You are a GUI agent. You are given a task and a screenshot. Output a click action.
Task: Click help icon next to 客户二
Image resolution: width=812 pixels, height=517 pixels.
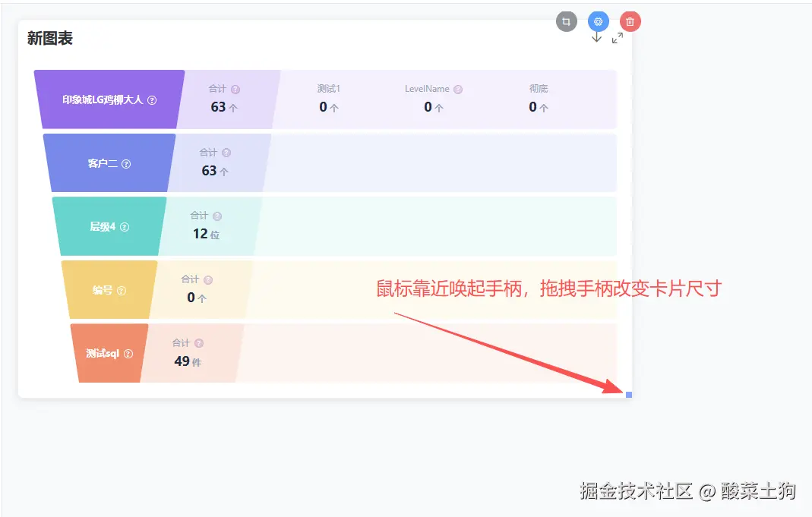[x=126, y=164]
